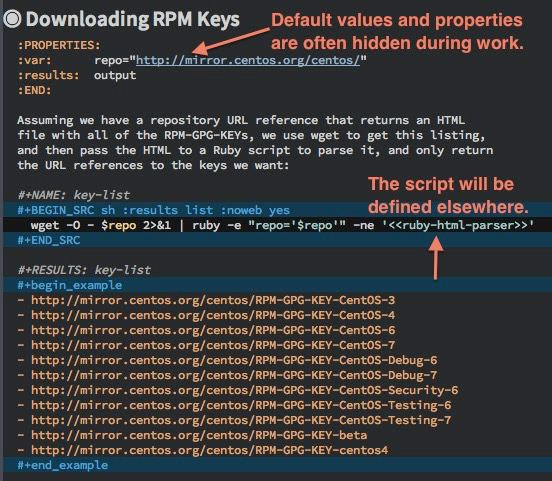Click the #+NAME: key-list line
This screenshot has width=552, height=481.
(x=74, y=195)
